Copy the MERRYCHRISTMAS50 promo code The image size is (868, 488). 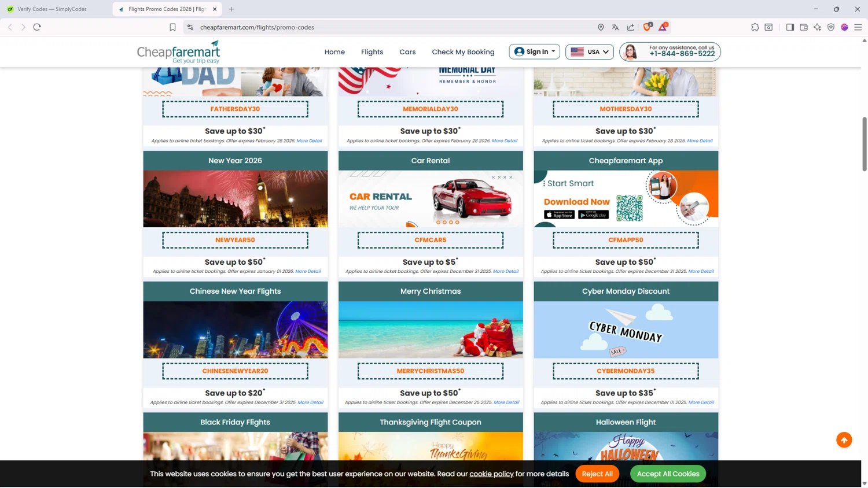point(431,371)
